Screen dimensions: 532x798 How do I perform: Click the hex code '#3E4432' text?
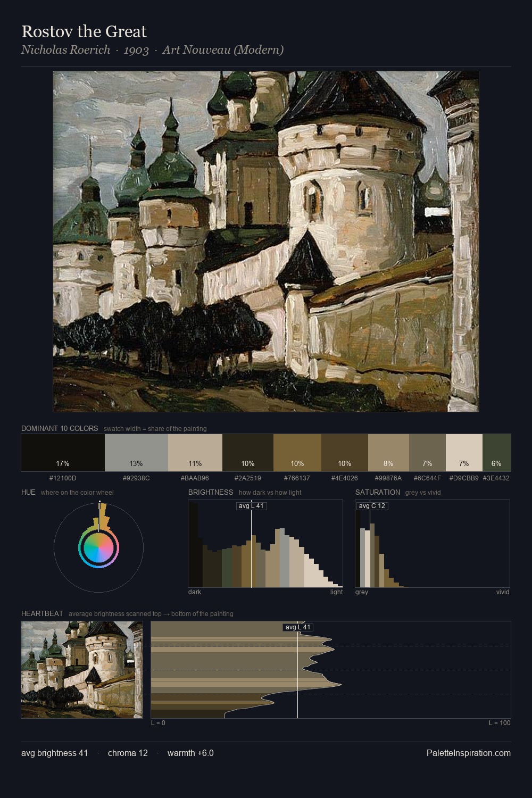point(496,478)
